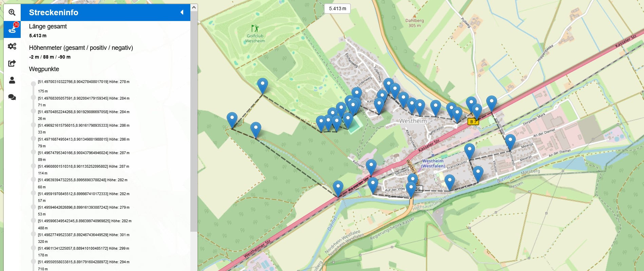
Task: Click the panel's vertical scrollbar thumb
Action: tap(194, 122)
